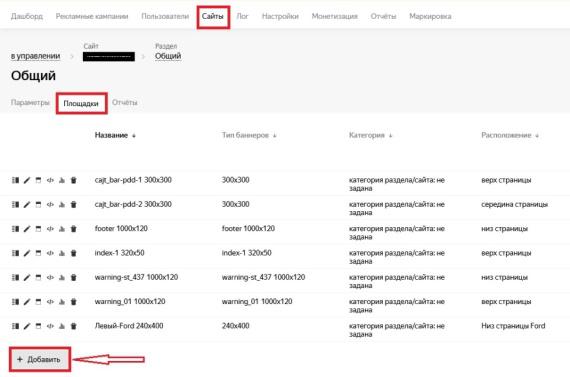570x377 pixels.
Task: Show embed code for cajt_bar-pdd-2 300x300
Action: pos(50,205)
